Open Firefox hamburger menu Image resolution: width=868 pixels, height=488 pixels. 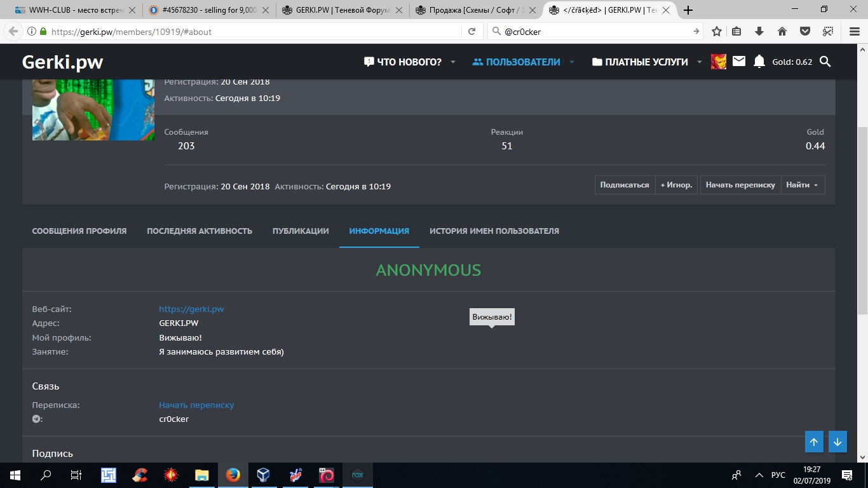click(x=854, y=31)
